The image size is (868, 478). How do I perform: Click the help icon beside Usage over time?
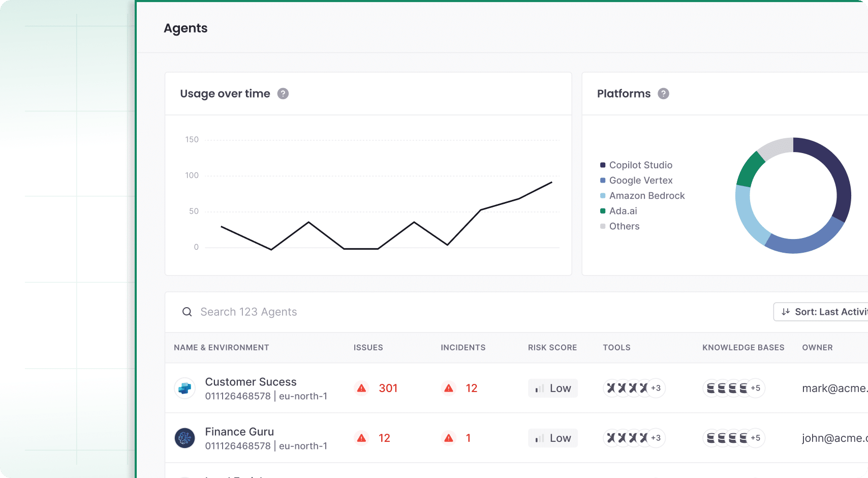coord(283,94)
